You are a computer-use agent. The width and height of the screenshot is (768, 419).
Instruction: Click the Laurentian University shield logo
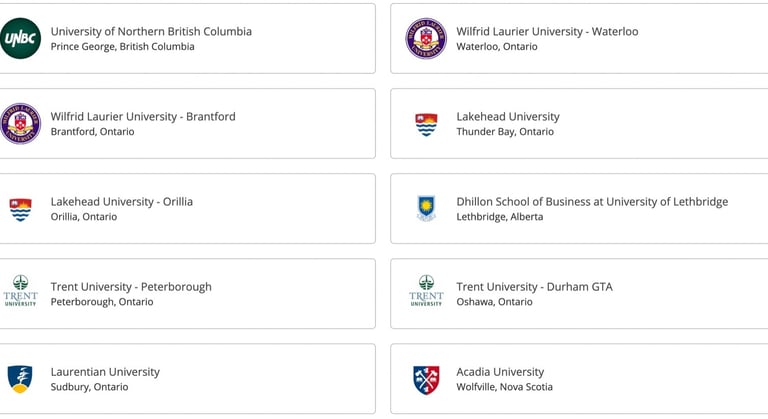click(20, 379)
